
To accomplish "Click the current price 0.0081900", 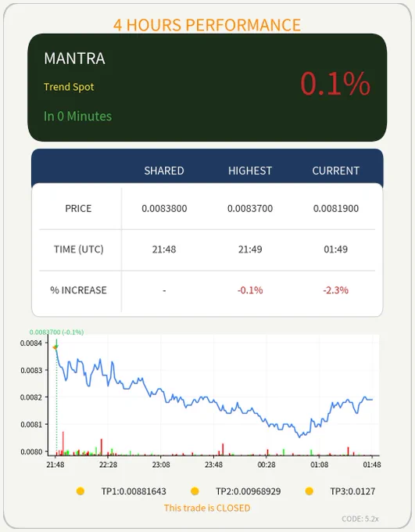I will (x=336, y=208).
